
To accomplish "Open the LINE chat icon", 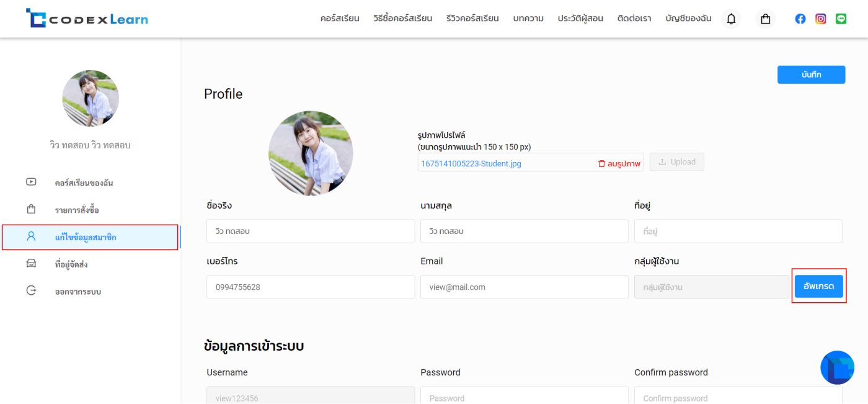I will click(841, 19).
